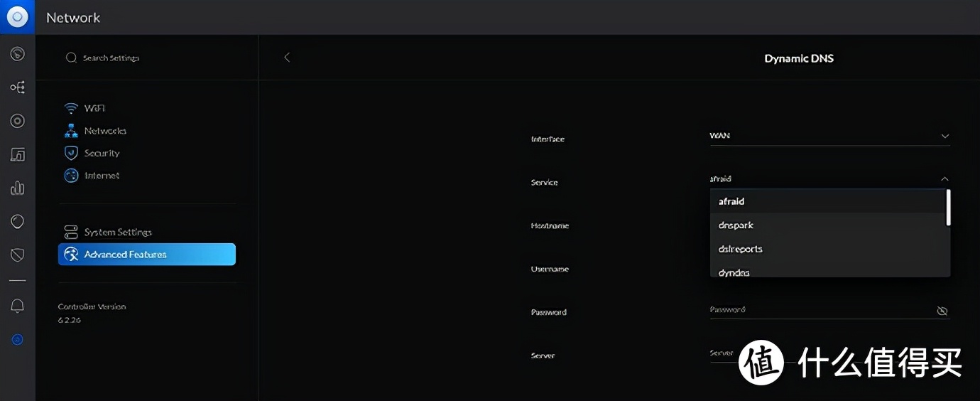Click the service list scrollbar
The height and width of the screenshot is (401, 980).
[x=948, y=208]
